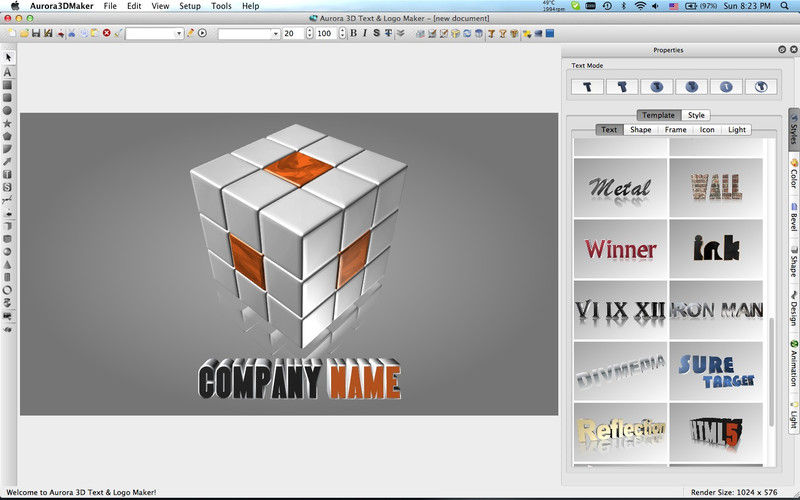Screen dimensions: 800x500
Task: Click the 100 value stepper arrows
Action: coord(342,34)
